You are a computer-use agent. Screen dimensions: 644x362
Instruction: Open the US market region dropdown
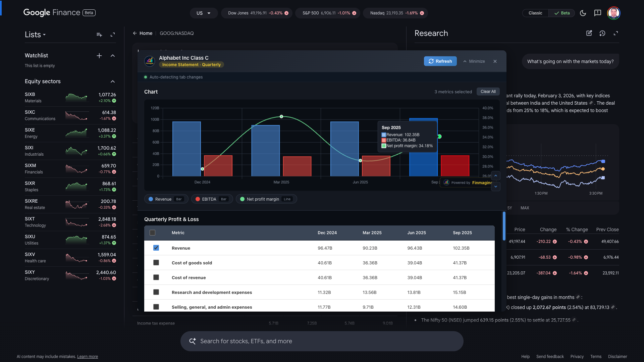tap(204, 13)
